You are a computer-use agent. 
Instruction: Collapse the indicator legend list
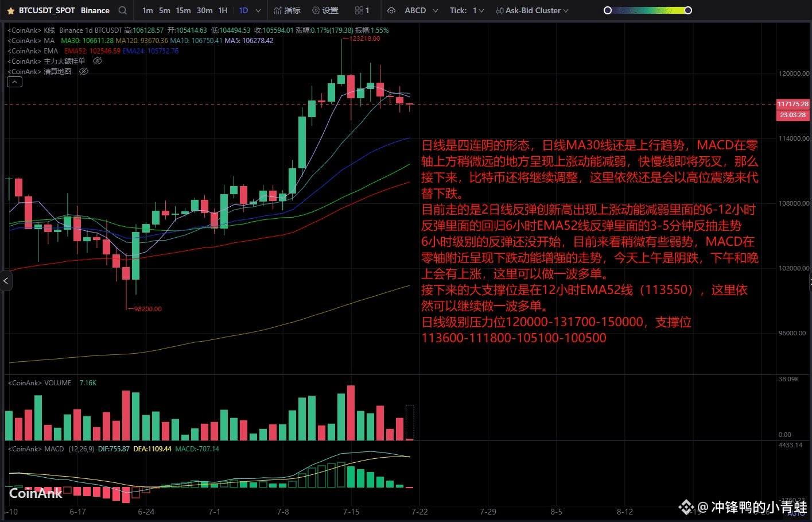[x=14, y=82]
